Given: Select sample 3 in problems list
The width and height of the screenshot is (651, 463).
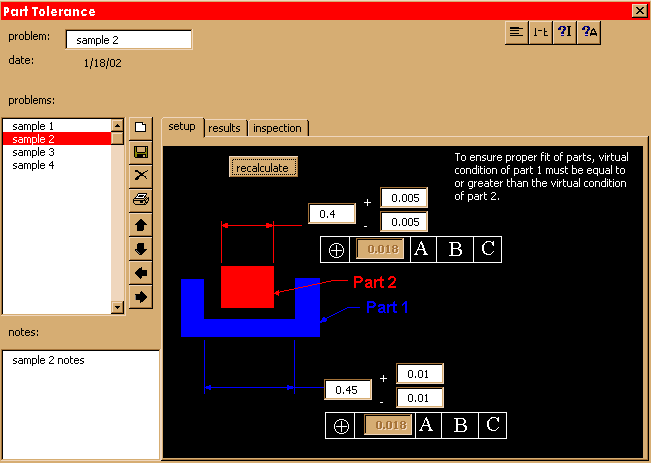Looking at the screenshot, I should (x=33, y=152).
